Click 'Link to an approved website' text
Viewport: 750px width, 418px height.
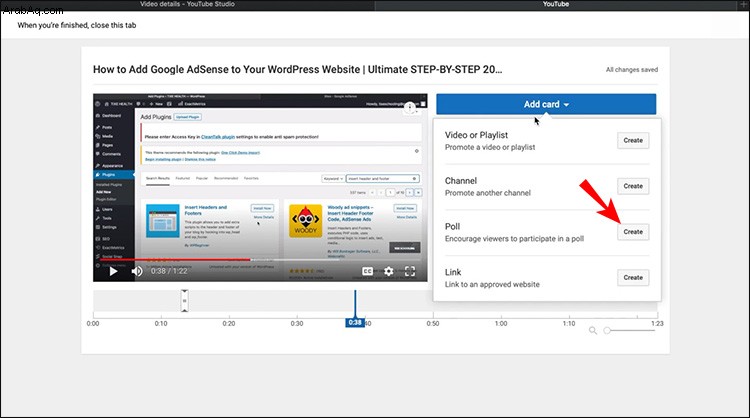[492, 285]
